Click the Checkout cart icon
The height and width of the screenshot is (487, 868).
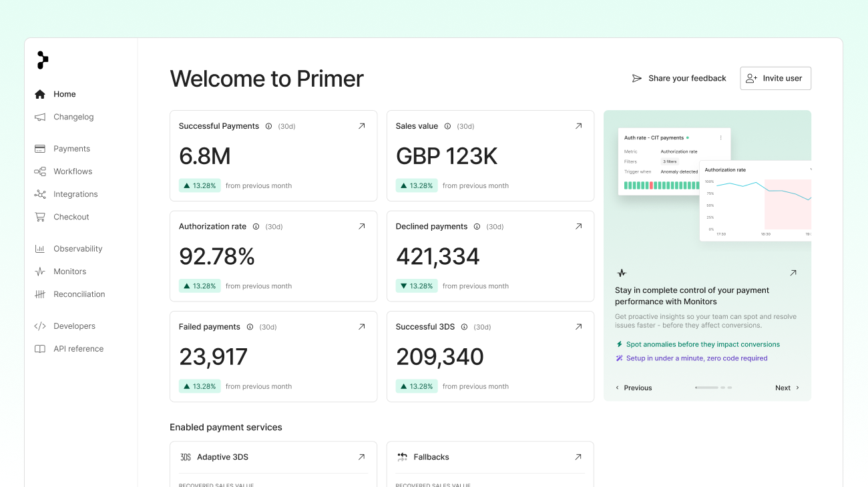(x=40, y=217)
